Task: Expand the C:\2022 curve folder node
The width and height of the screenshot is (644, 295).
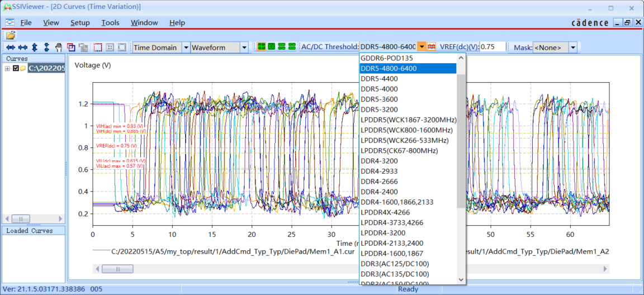Action: [7, 69]
